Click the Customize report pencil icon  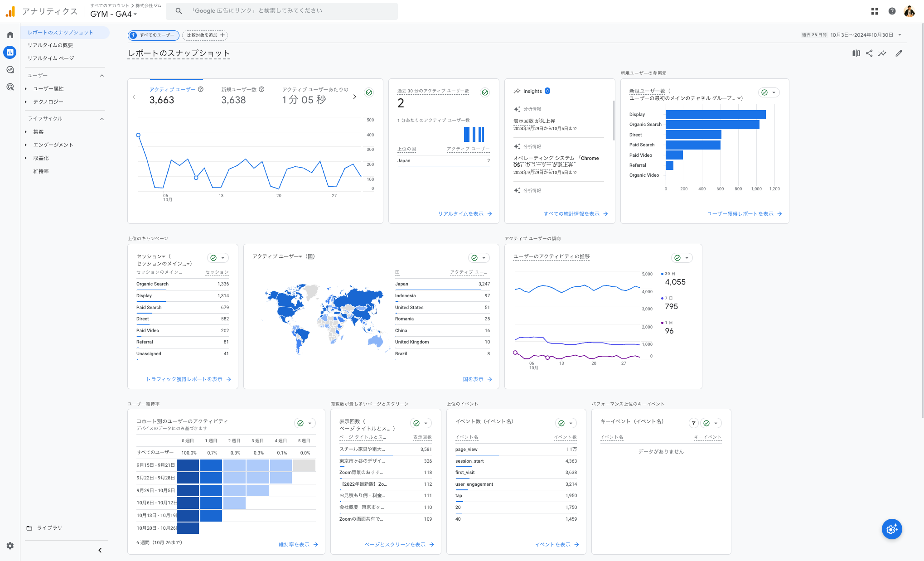(899, 53)
